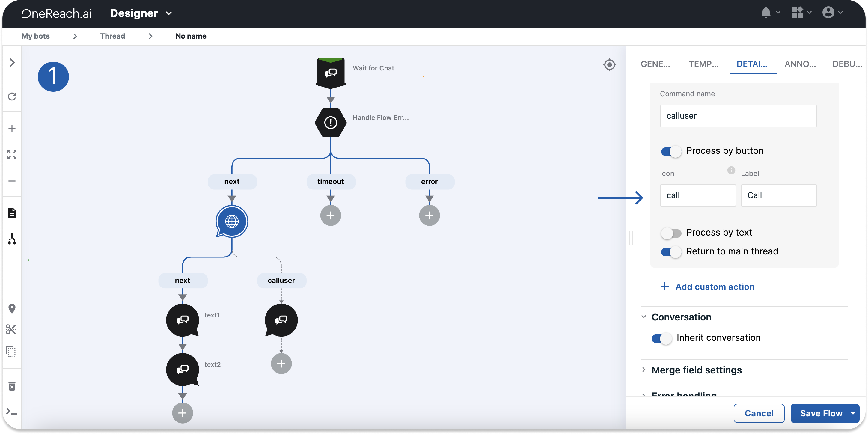
Task: Click the recenter canvas target icon
Action: (x=609, y=65)
